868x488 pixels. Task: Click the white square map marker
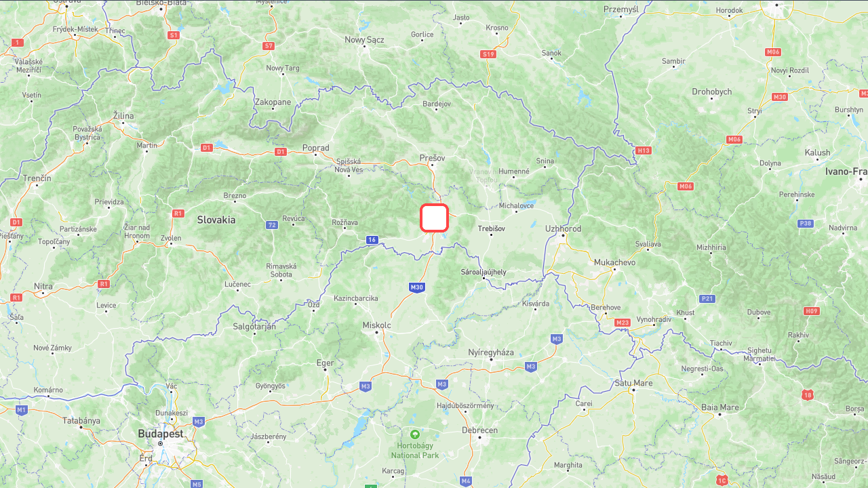(434, 218)
